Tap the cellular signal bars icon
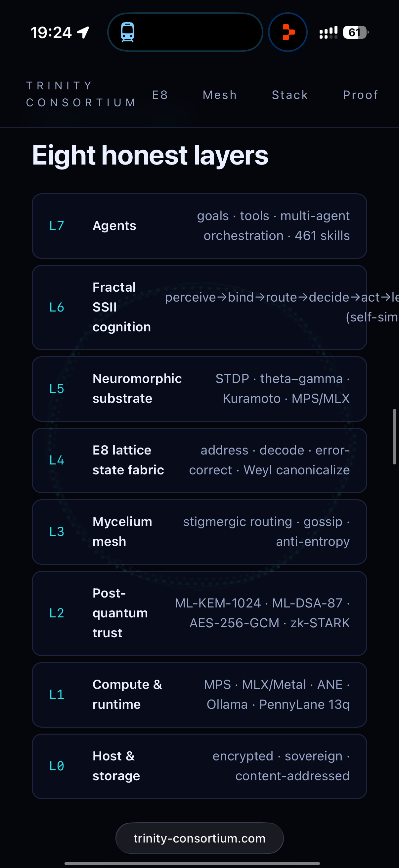 [328, 33]
